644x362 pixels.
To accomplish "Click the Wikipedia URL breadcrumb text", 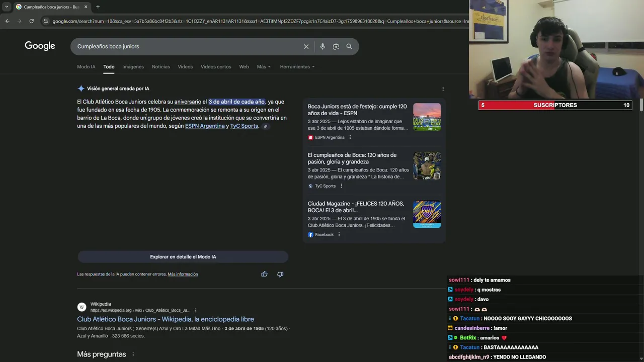I will tap(140, 311).
